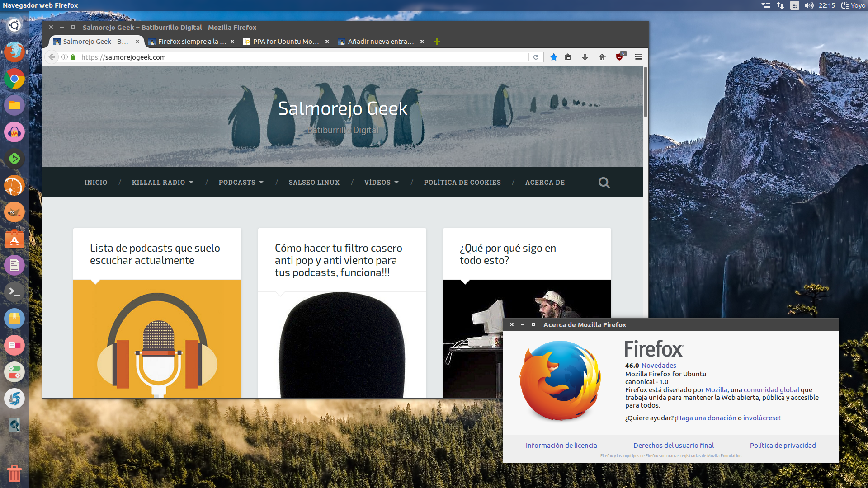Show bookmarks list menu
868x488 pixels.
pyautogui.click(x=568, y=57)
